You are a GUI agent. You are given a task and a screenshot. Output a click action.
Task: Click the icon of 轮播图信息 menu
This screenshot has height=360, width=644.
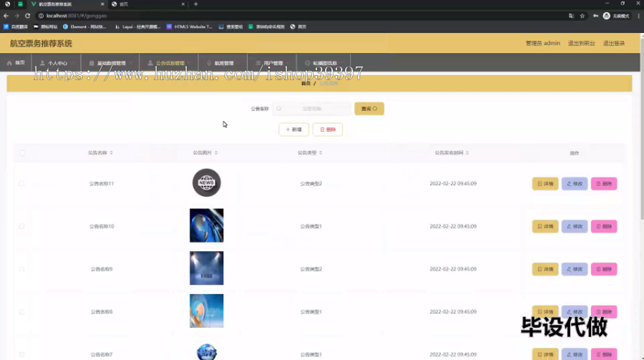(307, 63)
